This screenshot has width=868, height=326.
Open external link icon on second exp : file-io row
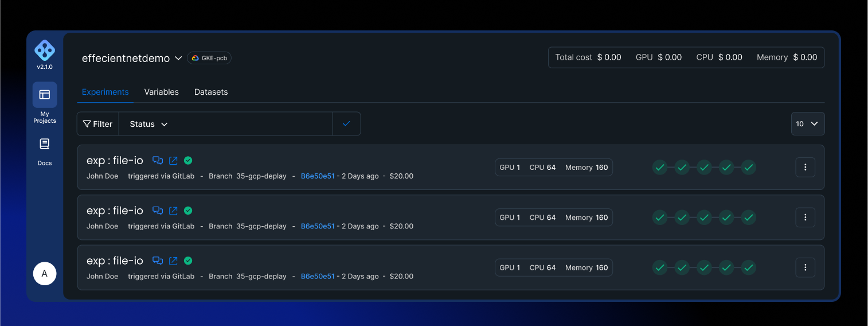(x=173, y=211)
